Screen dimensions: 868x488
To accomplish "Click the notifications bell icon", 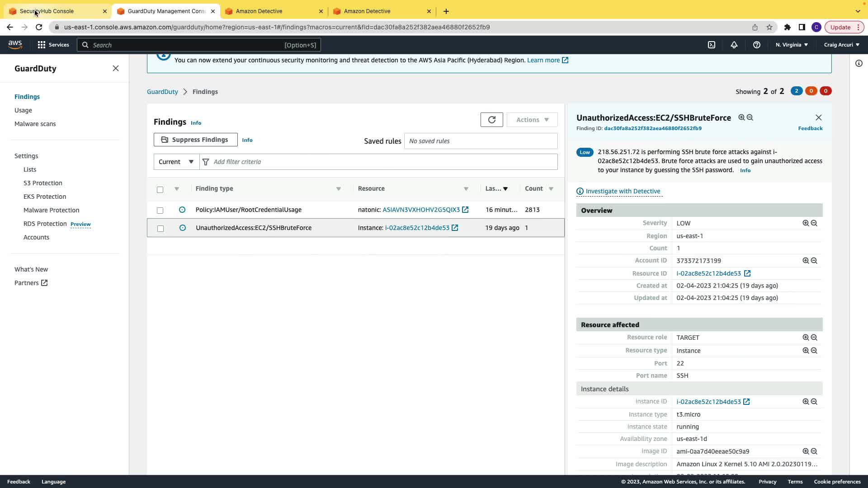I will click(734, 45).
